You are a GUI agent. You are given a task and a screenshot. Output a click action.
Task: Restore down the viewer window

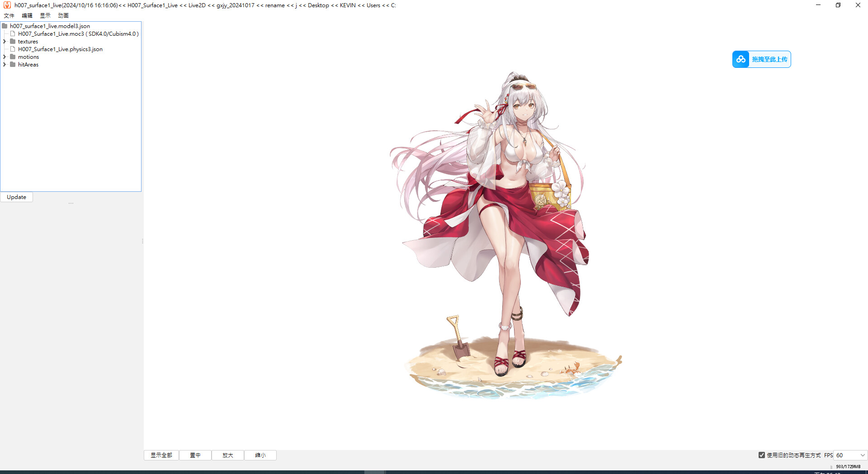tap(838, 5)
